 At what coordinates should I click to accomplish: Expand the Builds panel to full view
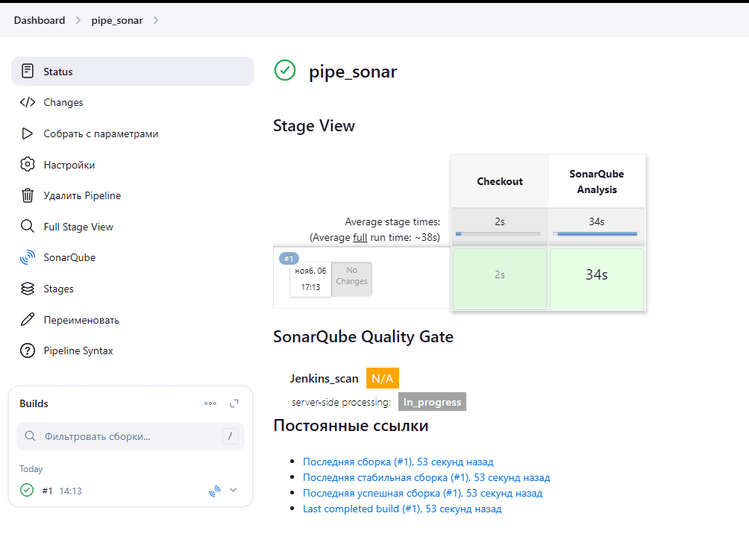pyautogui.click(x=234, y=403)
